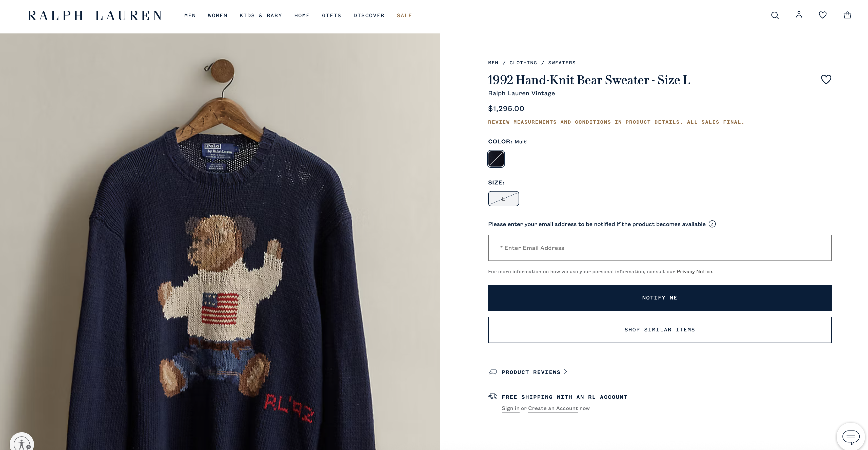This screenshot has height=450, width=868.
Task: Open the account profile icon
Action: point(799,15)
